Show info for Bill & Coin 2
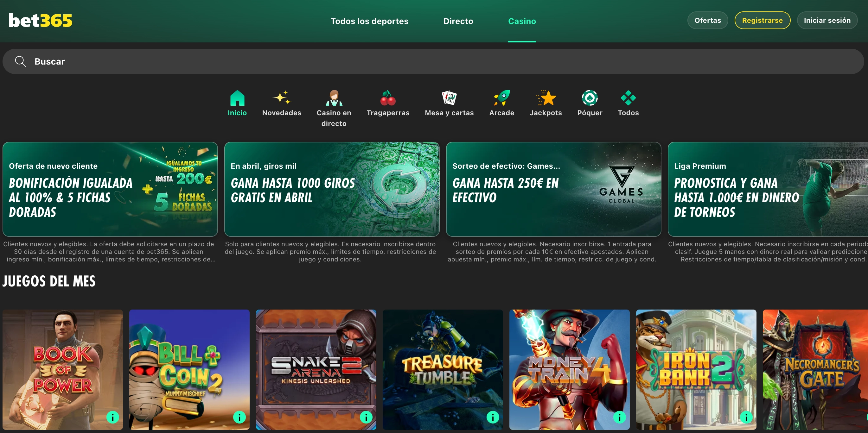868x433 pixels. [x=239, y=417]
